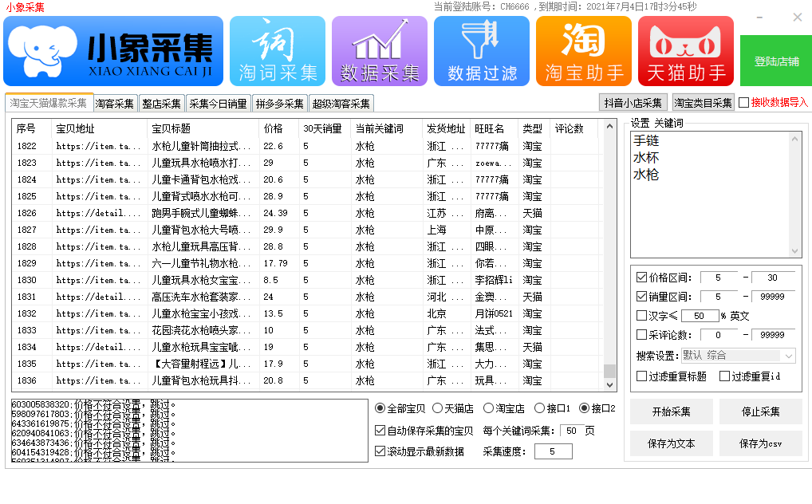Open the 数据过滤 funnel module
Screen dimensions: 812x504
pyautogui.click(x=482, y=51)
